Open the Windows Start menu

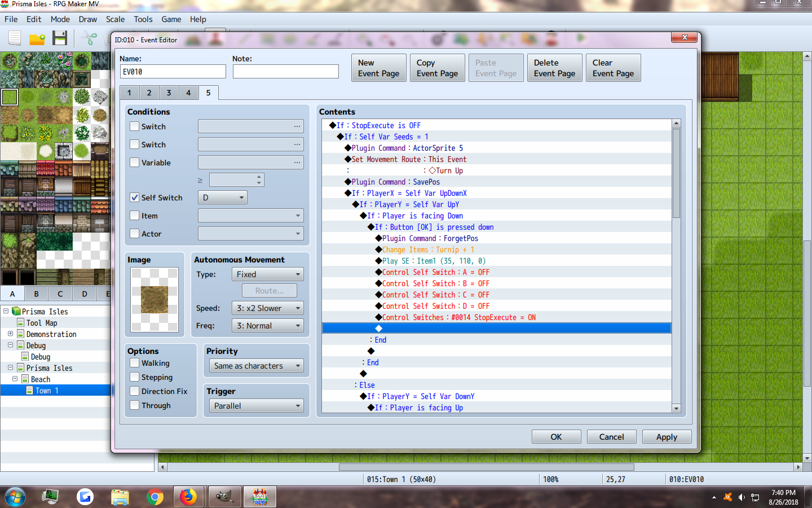point(15,497)
